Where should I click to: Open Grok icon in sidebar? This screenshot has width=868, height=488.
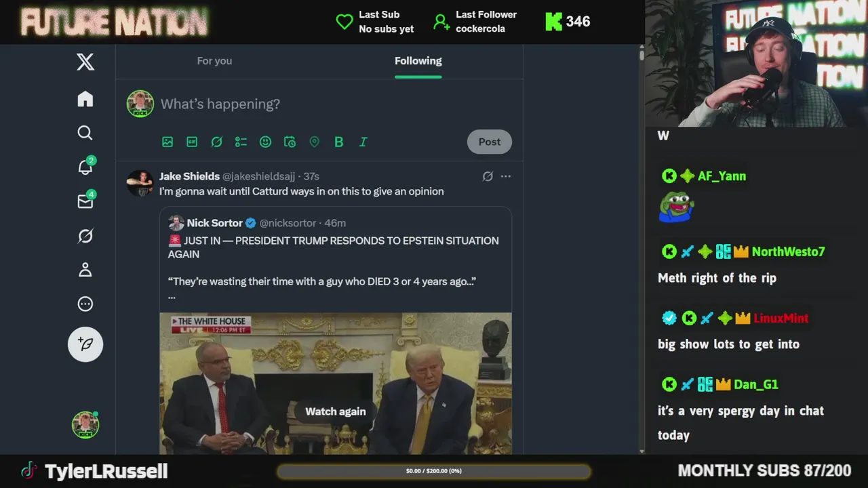tap(85, 236)
